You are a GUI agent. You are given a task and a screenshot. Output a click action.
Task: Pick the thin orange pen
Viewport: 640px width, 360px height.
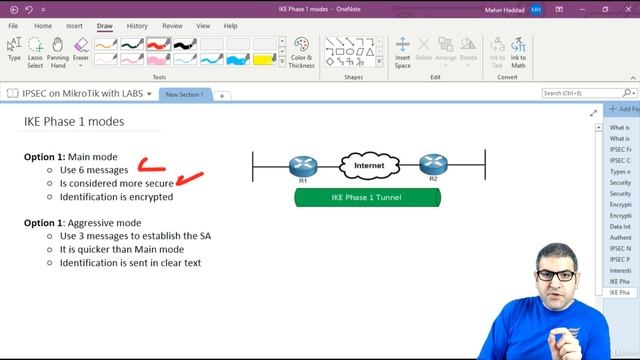click(x=106, y=44)
